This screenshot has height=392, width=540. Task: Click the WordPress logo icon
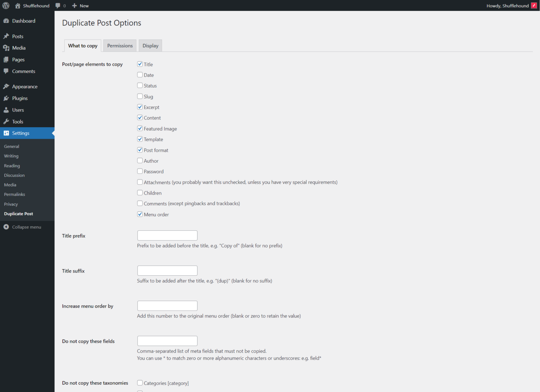(6, 6)
